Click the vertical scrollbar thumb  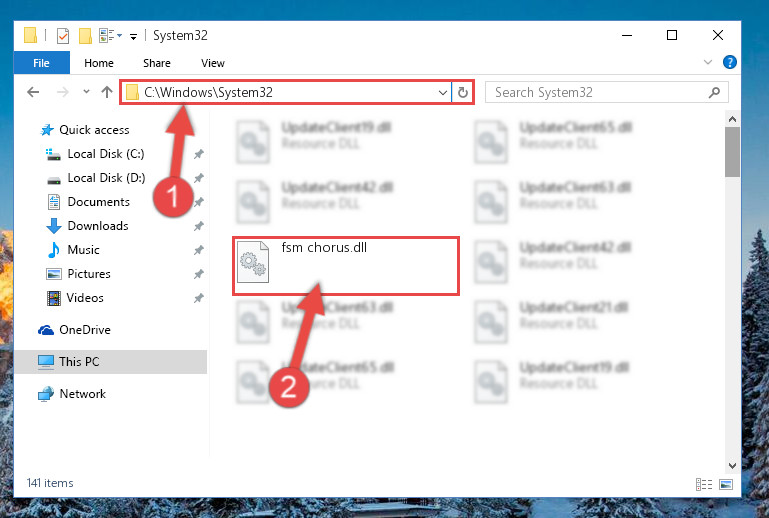pos(732,152)
